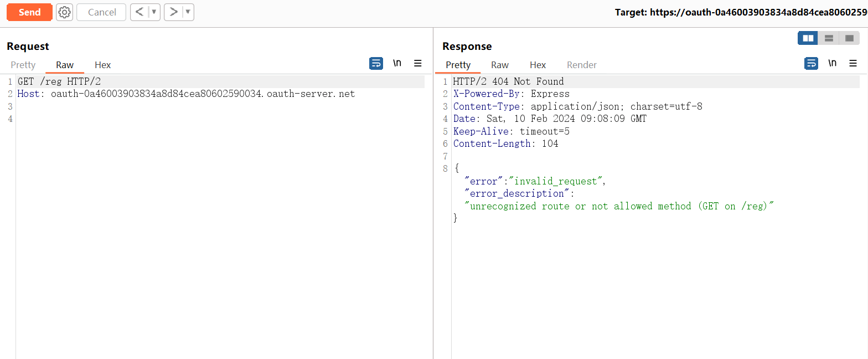The image size is (868, 359).
Task: Go forward to next request in history
Action: click(173, 12)
